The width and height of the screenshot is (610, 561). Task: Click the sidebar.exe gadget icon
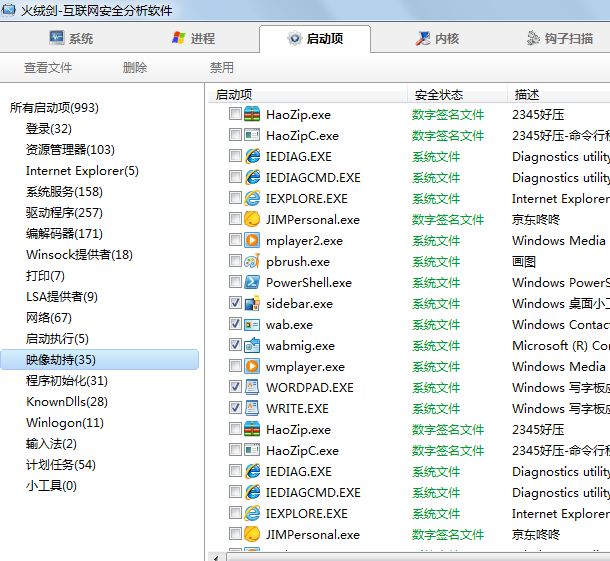pyautogui.click(x=252, y=303)
